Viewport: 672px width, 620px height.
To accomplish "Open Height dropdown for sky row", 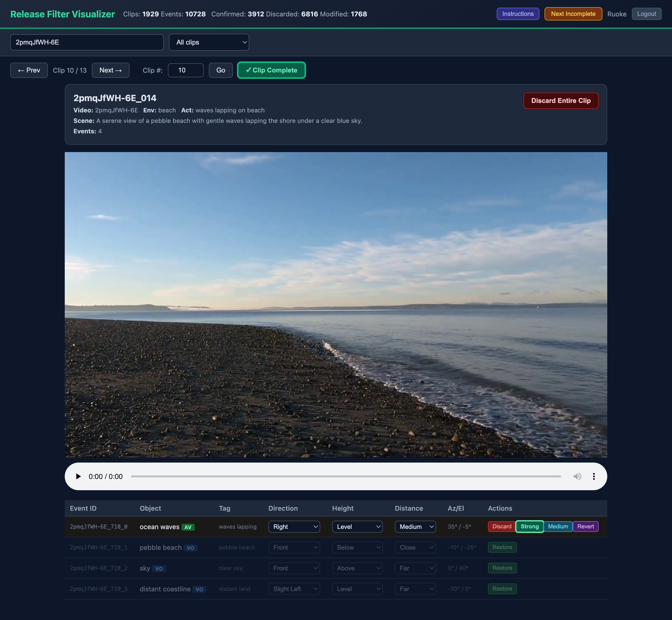I will (357, 568).
